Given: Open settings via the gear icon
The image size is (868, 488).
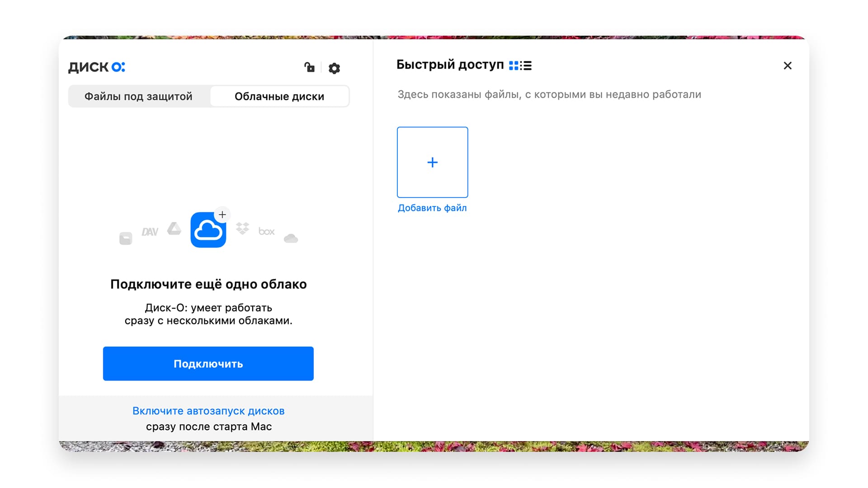Looking at the screenshot, I should tap(334, 68).
